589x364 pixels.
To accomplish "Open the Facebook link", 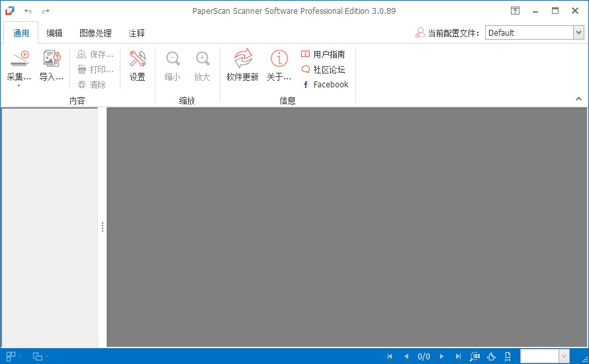I will pos(326,85).
